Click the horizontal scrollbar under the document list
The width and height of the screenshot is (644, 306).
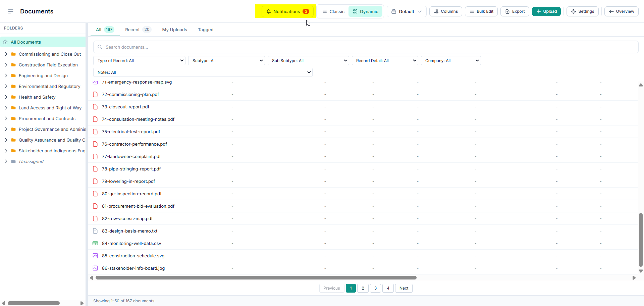pyautogui.click(x=256, y=278)
